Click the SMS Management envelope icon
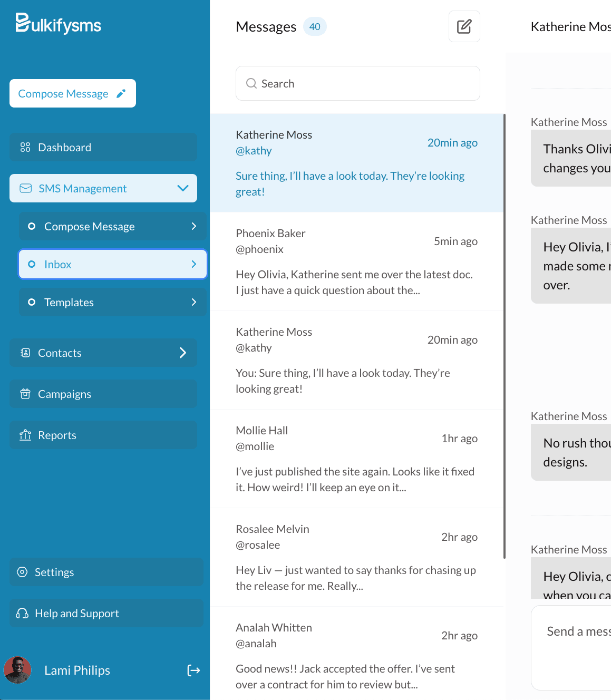The width and height of the screenshot is (611, 700). point(25,188)
